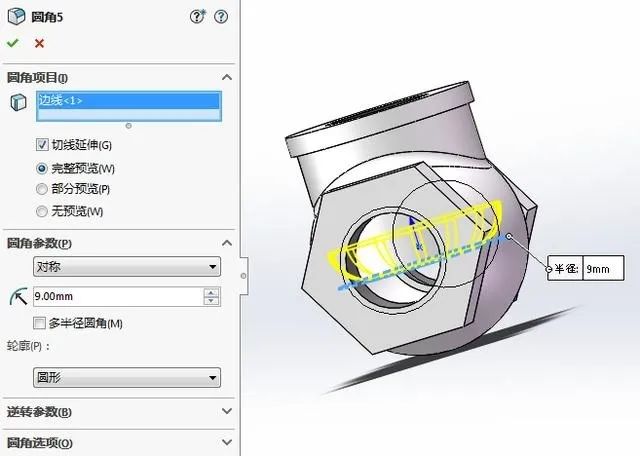
Task: Expand the 圆角选项 section
Action: point(227,442)
